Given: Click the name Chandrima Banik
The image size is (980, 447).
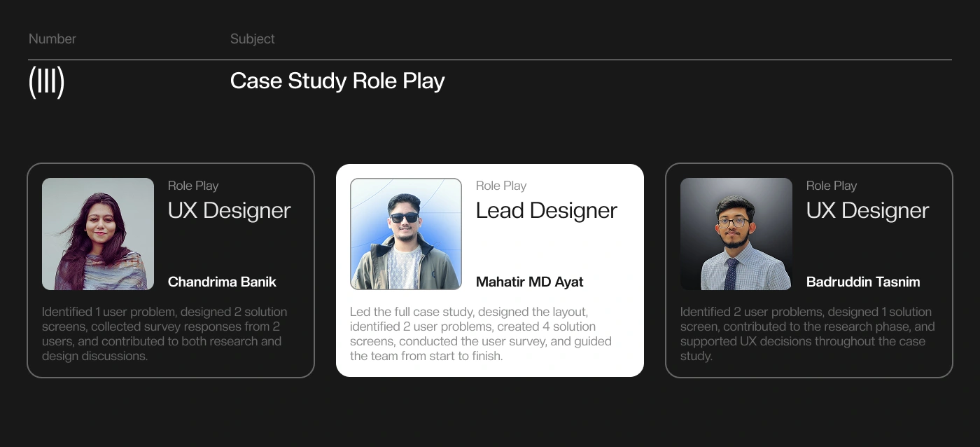Looking at the screenshot, I should pos(222,282).
